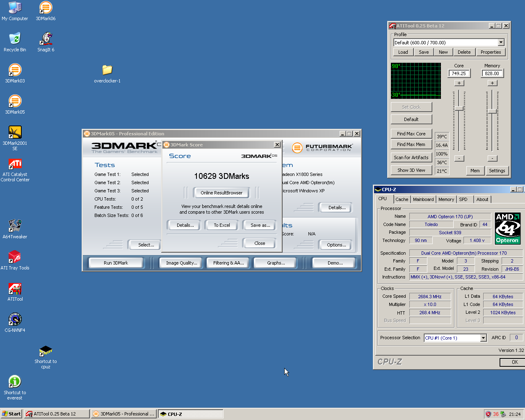Click the 3DMark2001 SE desktop icon

click(x=15, y=132)
